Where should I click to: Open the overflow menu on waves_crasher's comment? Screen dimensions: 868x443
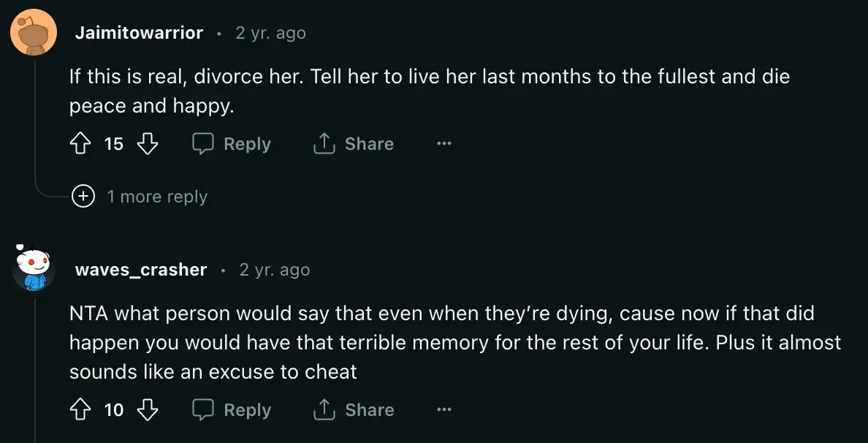[444, 409]
